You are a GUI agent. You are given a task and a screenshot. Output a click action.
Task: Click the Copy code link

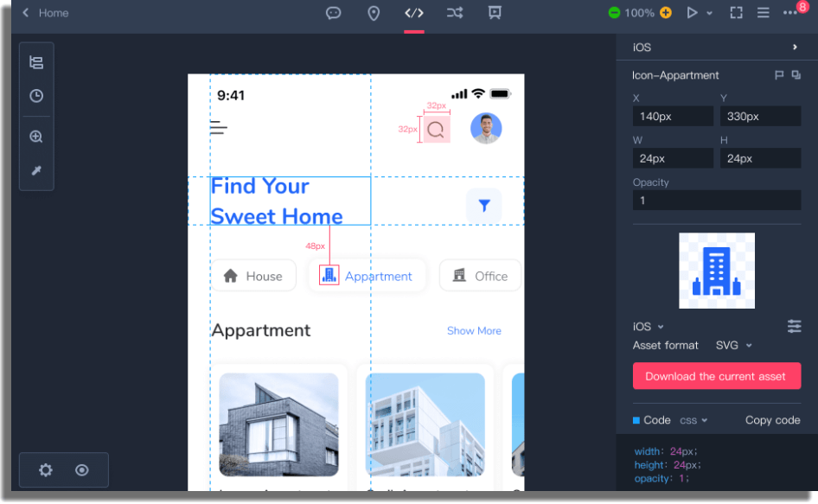point(773,420)
